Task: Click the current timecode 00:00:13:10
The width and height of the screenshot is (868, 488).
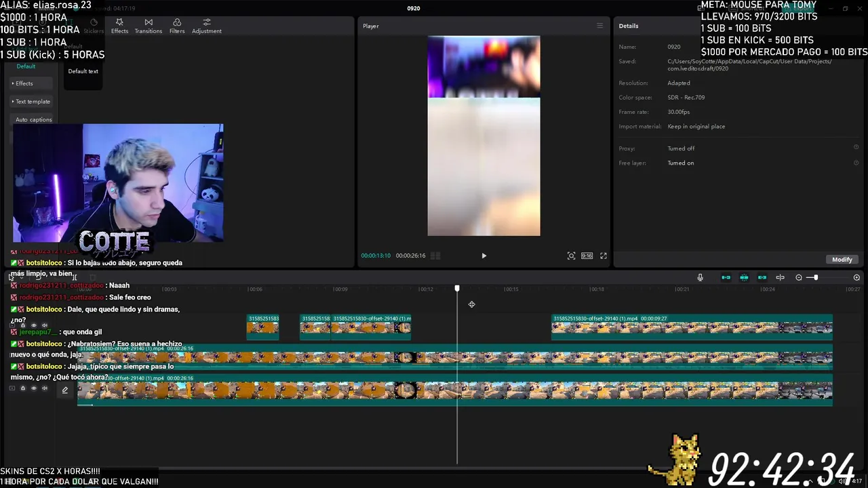Action: click(375, 256)
